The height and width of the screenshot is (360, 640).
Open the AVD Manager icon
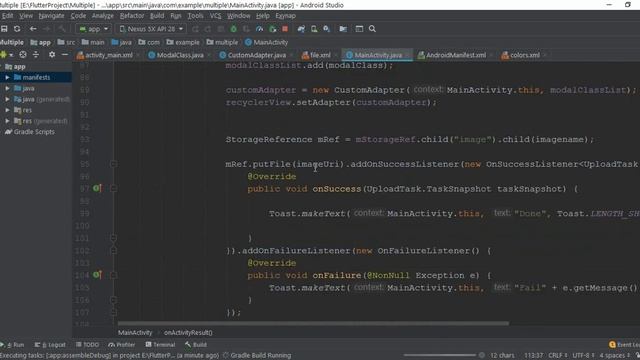tap(314, 29)
